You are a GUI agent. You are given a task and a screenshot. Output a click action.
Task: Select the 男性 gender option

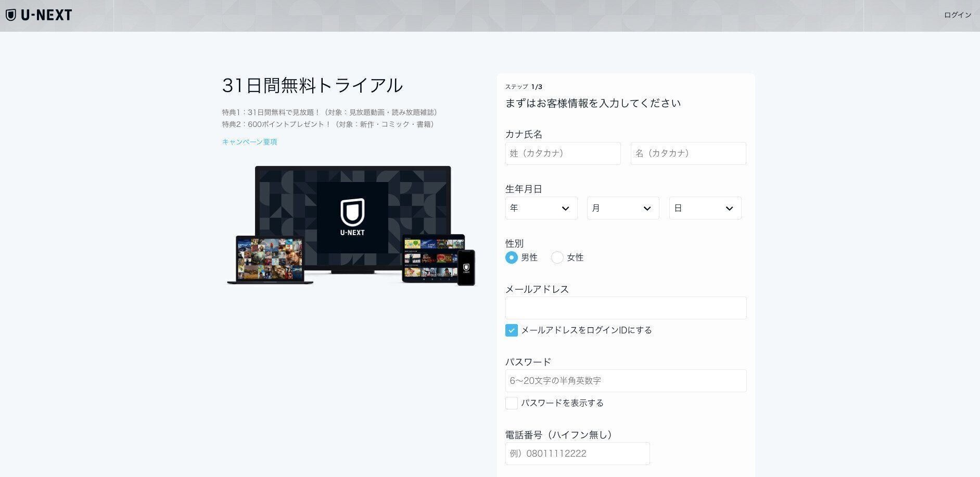point(511,257)
